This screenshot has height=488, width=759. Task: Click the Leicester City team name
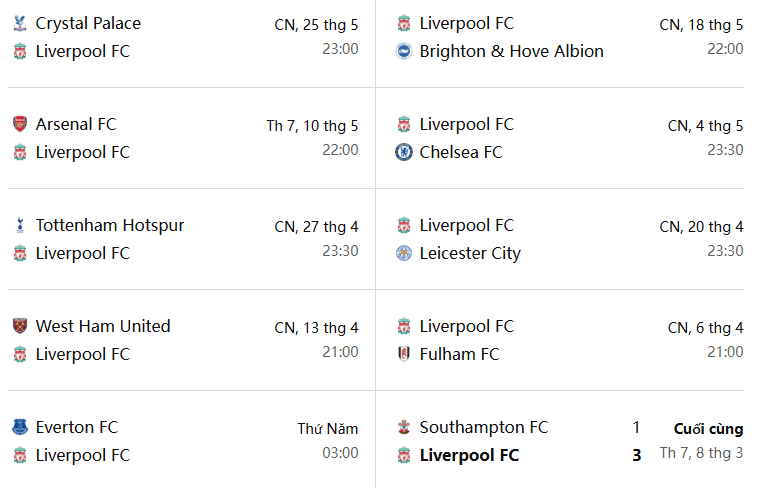(470, 253)
